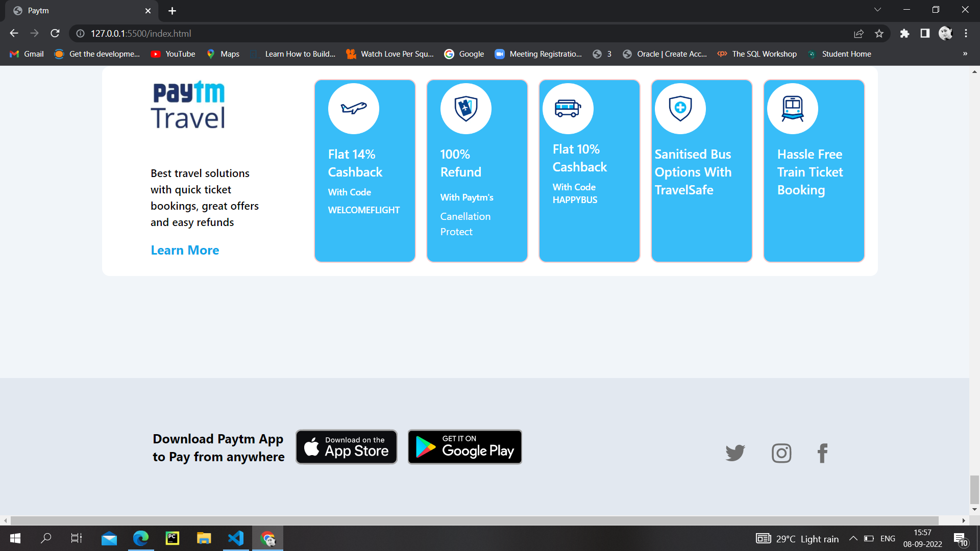
Task: Click the medical shield icon on the TravelSafe card
Action: (680, 108)
